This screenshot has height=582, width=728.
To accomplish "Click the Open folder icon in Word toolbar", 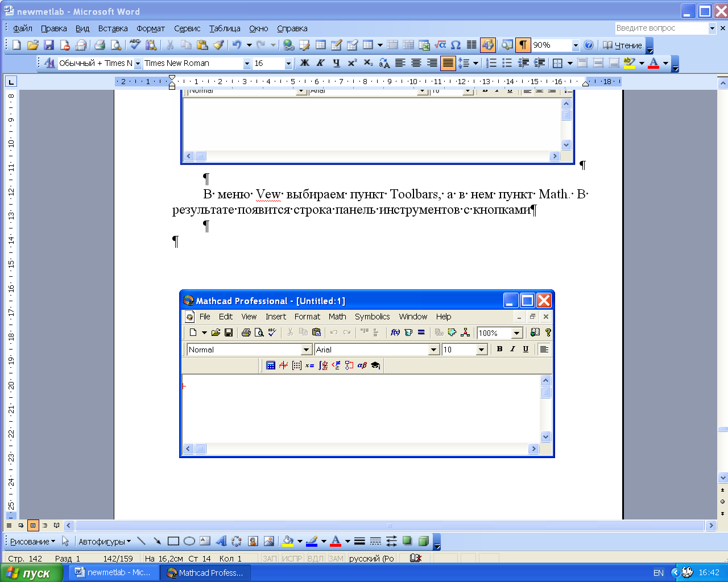I will tap(32, 45).
